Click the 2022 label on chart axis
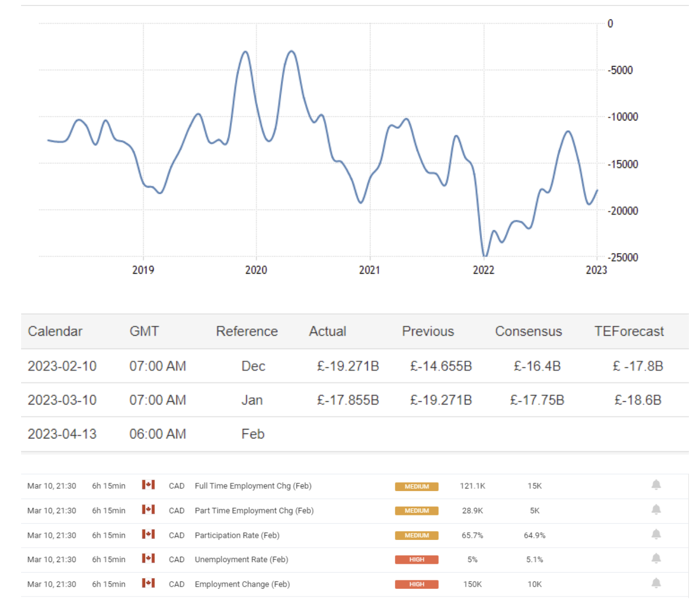This screenshot has height=606, width=700. pos(483,270)
